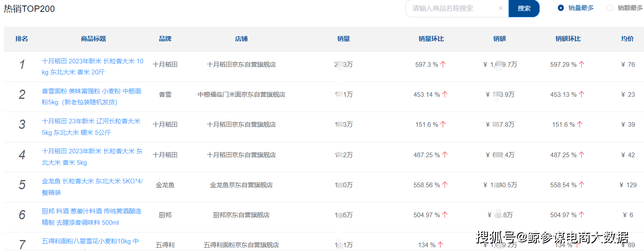Click the 五得利面粉京东自营旗舰店 store cell
644x251 pixels.
click(241, 245)
